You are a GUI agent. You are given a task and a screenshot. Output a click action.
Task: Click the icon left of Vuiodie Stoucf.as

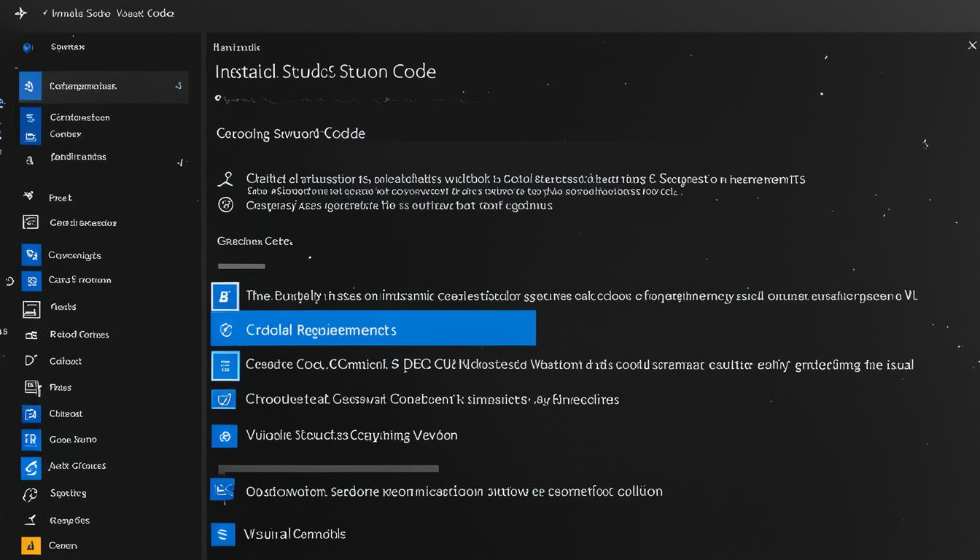(225, 435)
